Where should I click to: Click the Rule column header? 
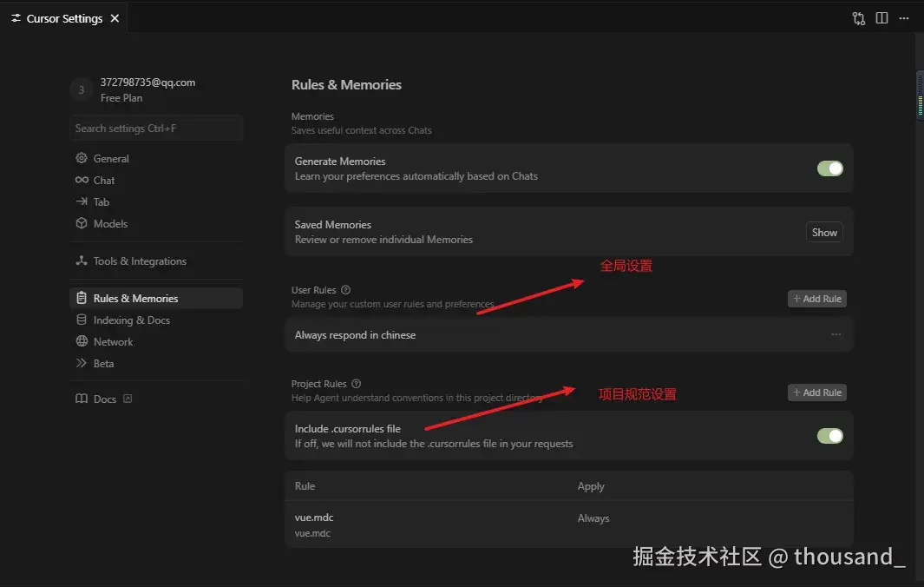click(305, 486)
